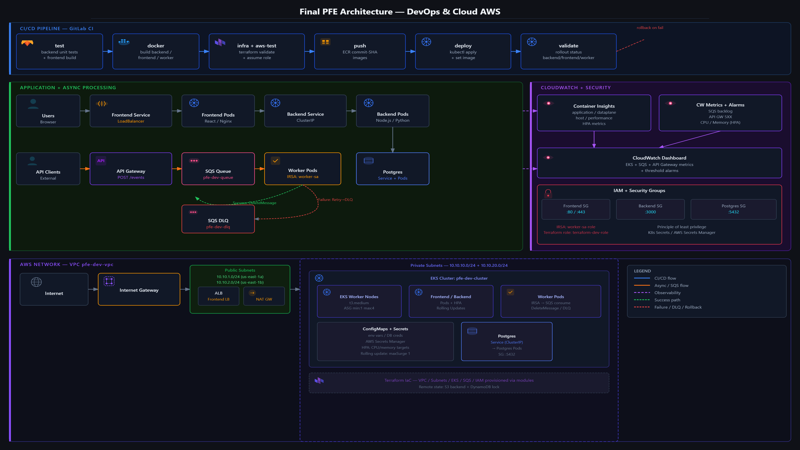Click the Frontend SG security group box
Viewport: 800px width, 450px height.
pyautogui.click(x=576, y=209)
